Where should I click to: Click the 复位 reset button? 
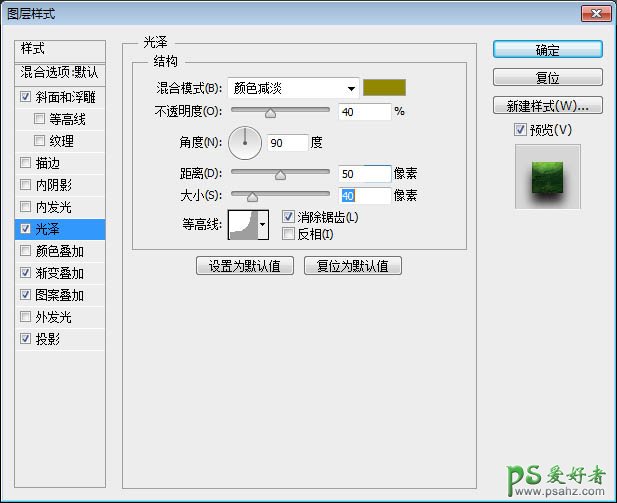point(547,77)
